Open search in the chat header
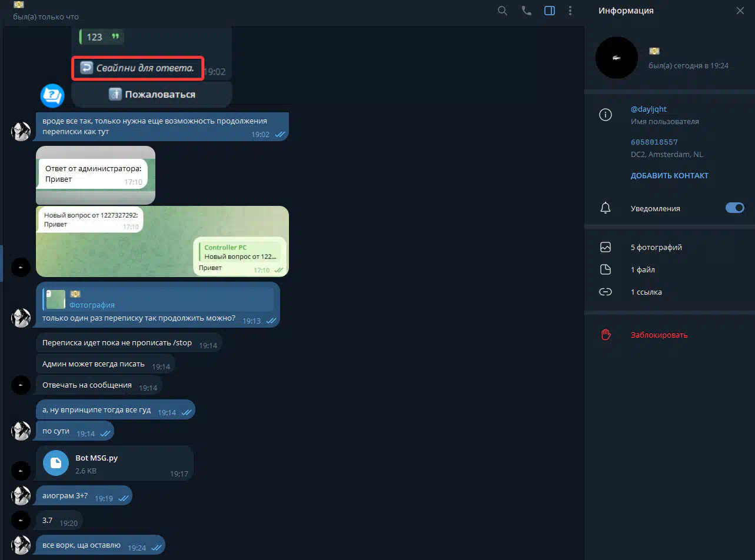 tap(502, 11)
